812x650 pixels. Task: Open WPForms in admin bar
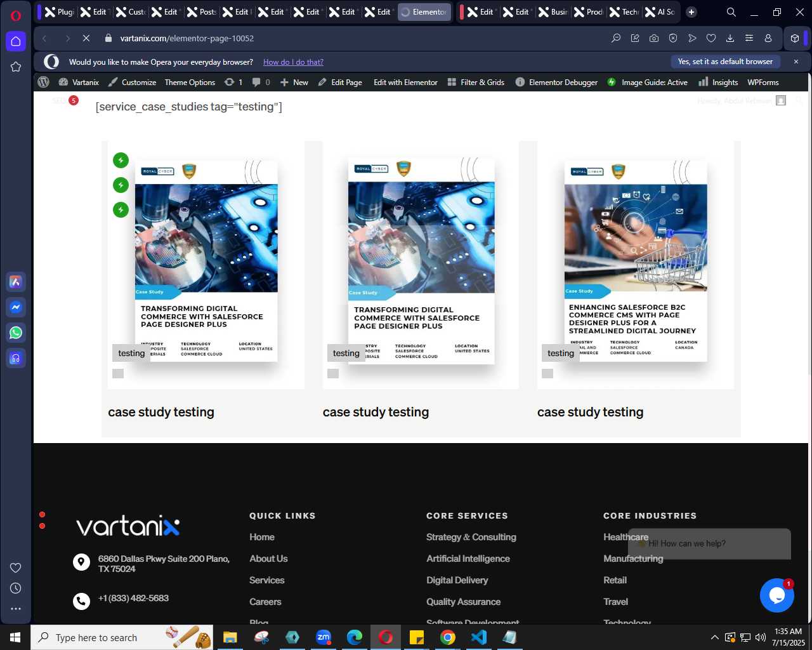click(x=763, y=82)
